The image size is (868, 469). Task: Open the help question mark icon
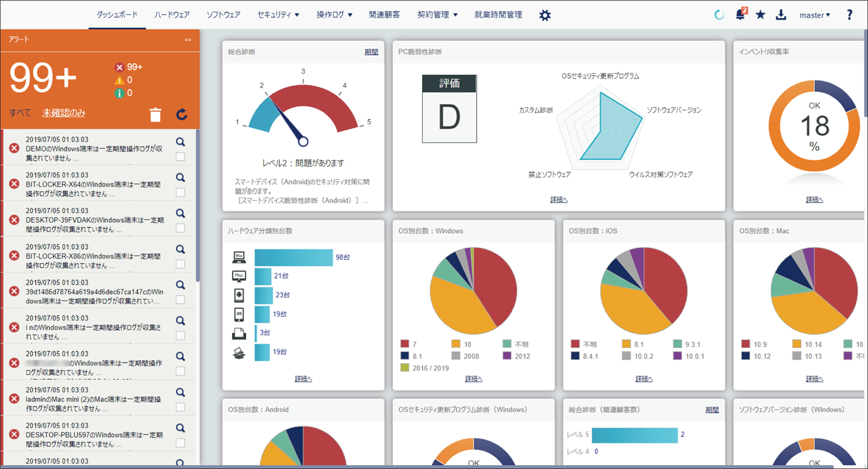849,15
